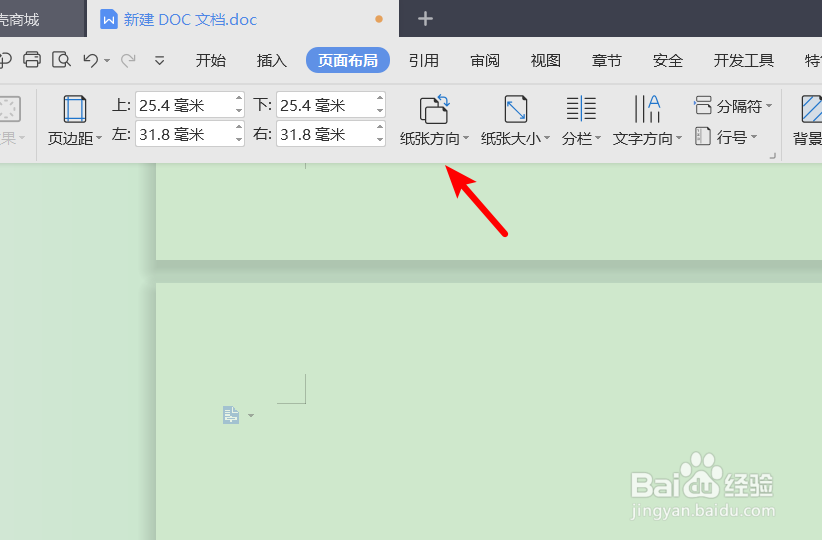
Task: Increase the left margin 左 value
Action: (x=239, y=127)
